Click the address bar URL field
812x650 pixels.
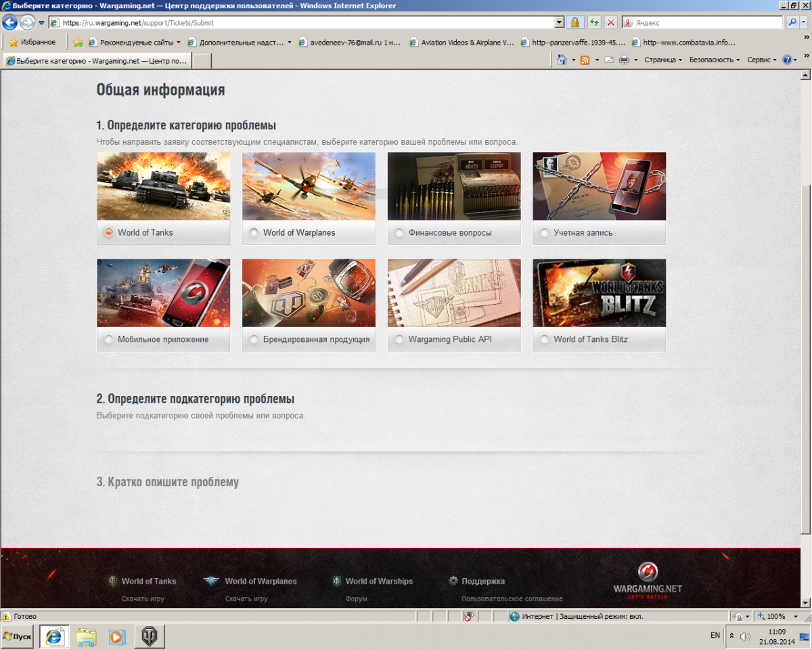tap(301, 22)
